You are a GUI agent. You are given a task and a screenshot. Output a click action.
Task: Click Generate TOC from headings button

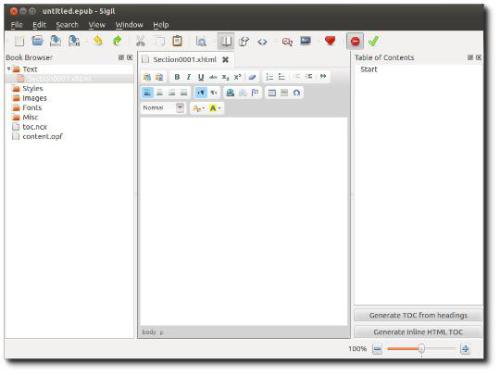tap(418, 315)
